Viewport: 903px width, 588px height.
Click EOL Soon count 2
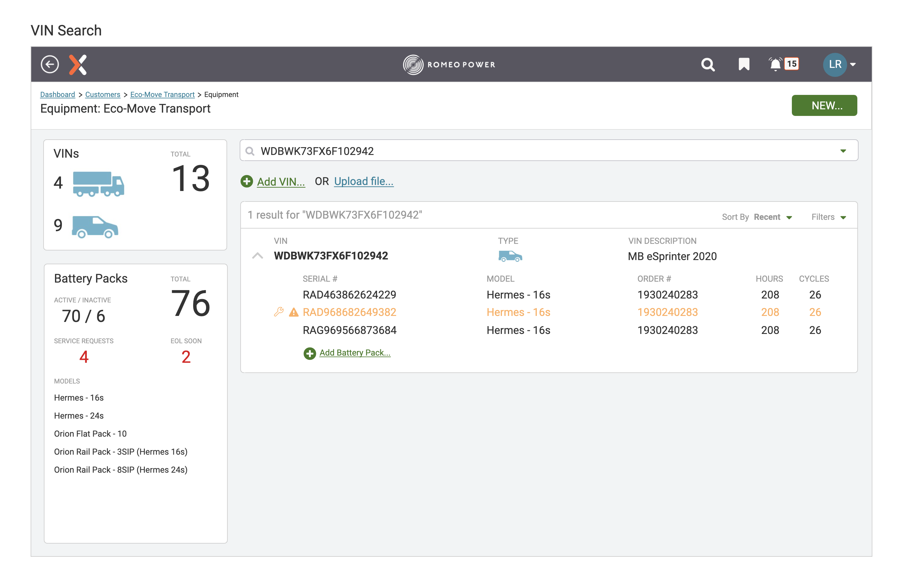[186, 356]
